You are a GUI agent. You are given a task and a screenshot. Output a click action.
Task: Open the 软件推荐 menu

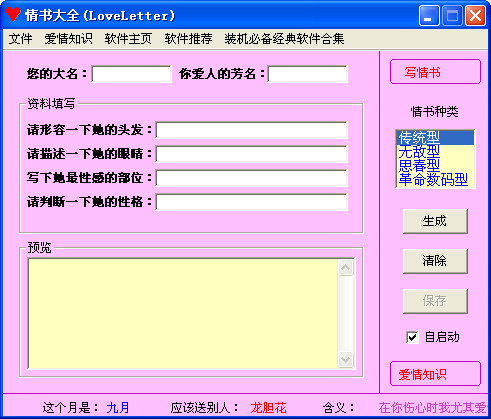188,39
